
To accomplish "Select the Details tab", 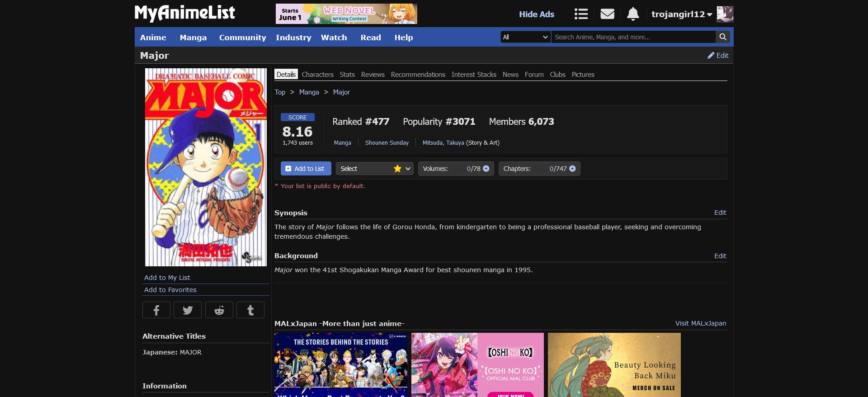I will coord(286,75).
